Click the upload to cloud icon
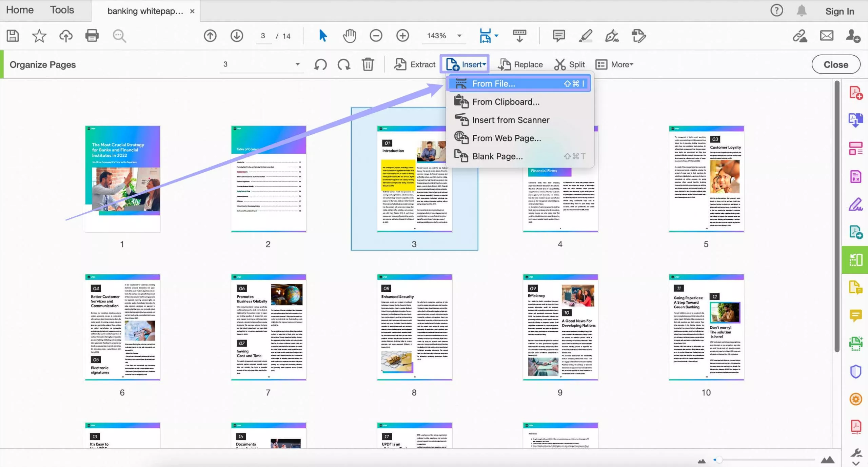Viewport: 868px width, 467px height. pyautogui.click(x=66, y=36)
